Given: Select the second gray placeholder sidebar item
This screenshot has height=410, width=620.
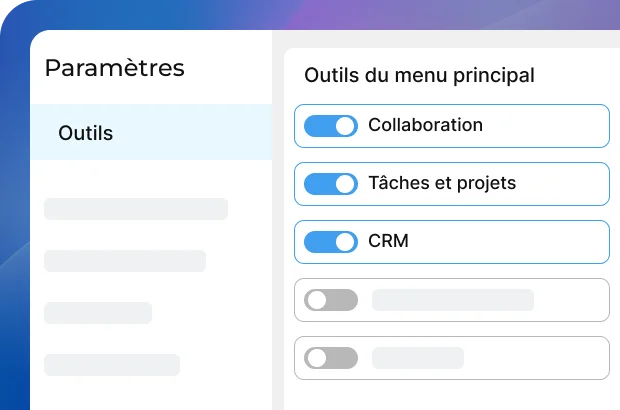Looking at the screenshot, I should pos(125,261).
